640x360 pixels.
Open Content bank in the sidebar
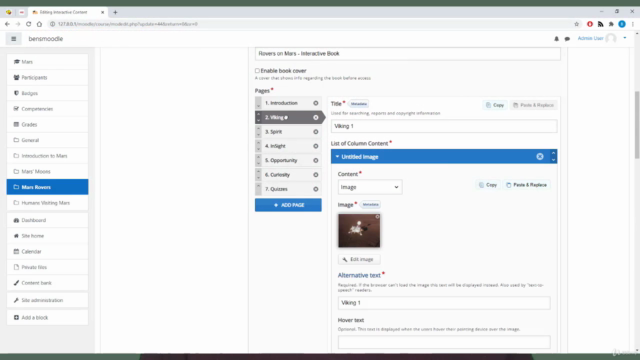click(47, 283)
